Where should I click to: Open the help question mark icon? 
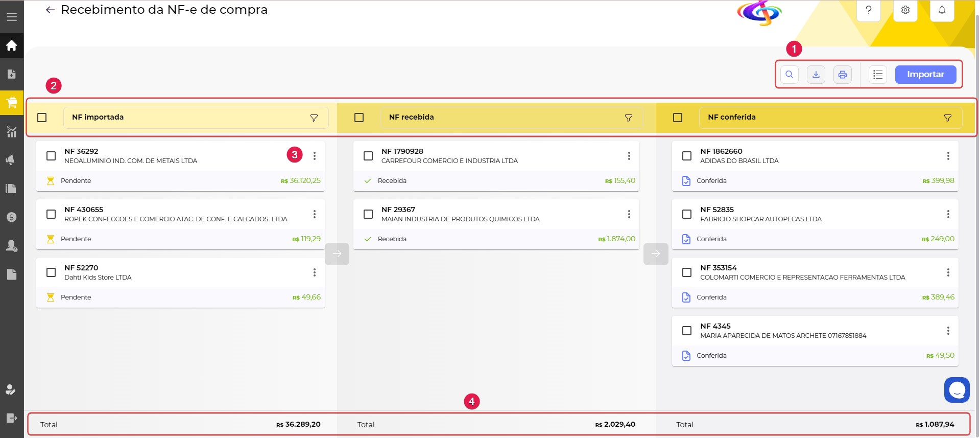coord(868,10)
